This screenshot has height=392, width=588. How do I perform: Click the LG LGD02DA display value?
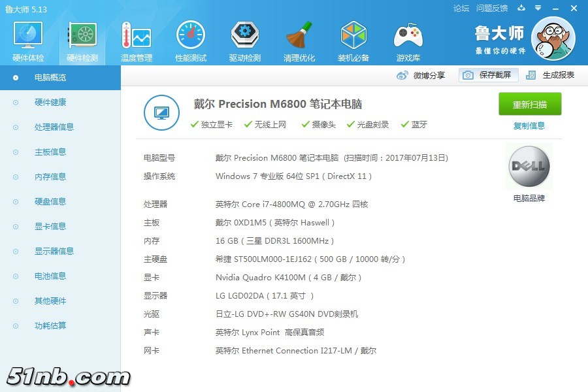pos(265,296)
